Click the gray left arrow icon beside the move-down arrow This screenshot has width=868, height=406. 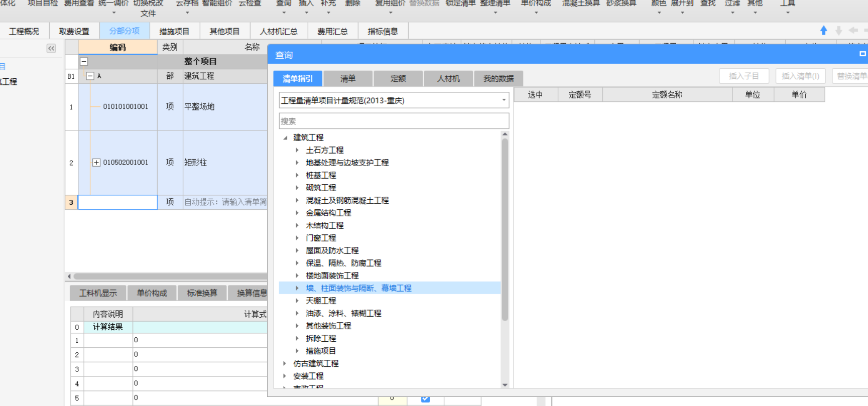tap(853, 31)
